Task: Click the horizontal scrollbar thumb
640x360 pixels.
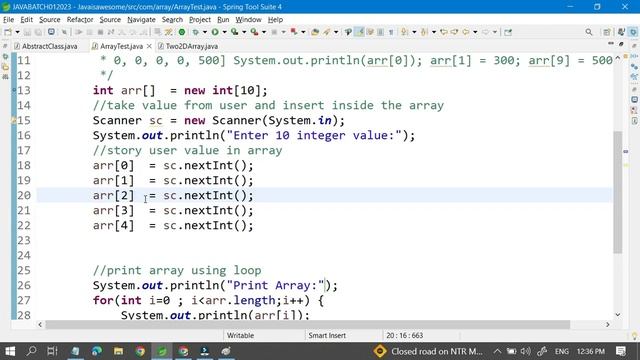Action: point(307,324)
